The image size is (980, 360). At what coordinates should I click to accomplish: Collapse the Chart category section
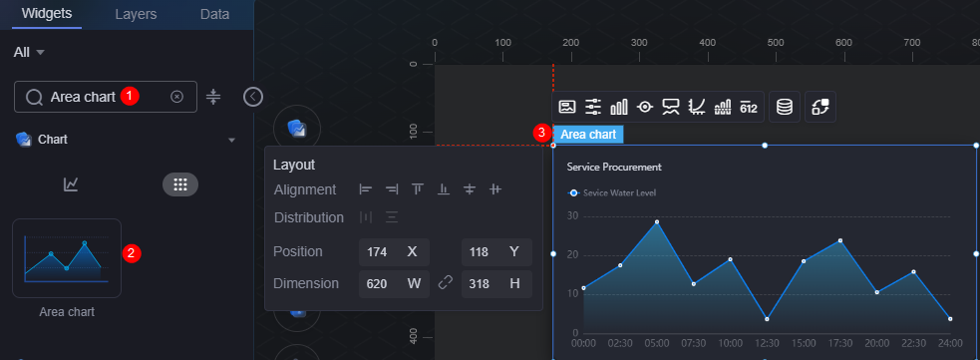click(232, 140)
